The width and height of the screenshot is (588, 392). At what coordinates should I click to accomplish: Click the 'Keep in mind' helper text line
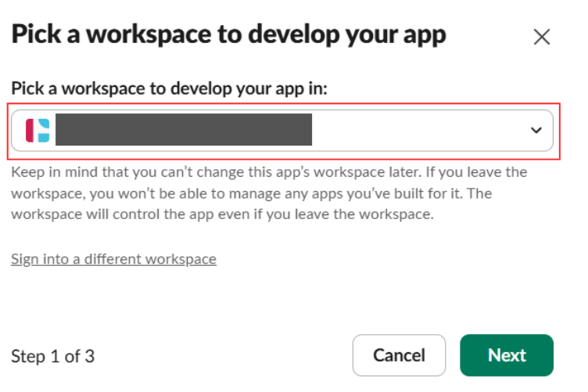[x=269, y=172]
